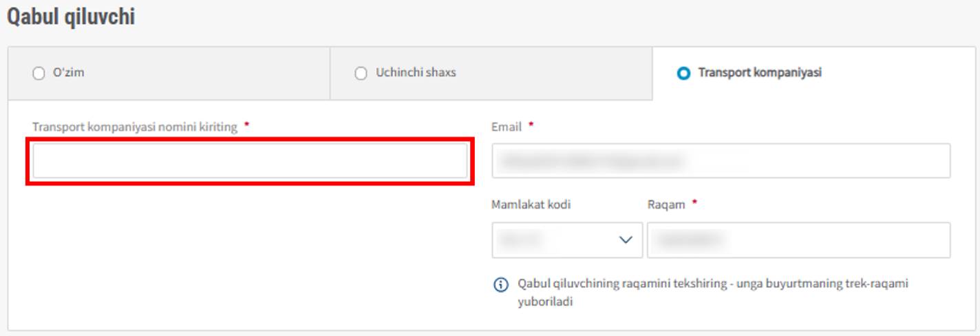The height and width of the screenshot is (336, 980).
Task: Switch to the Uchinchi shaxs tab label
Action: point(416,73)
